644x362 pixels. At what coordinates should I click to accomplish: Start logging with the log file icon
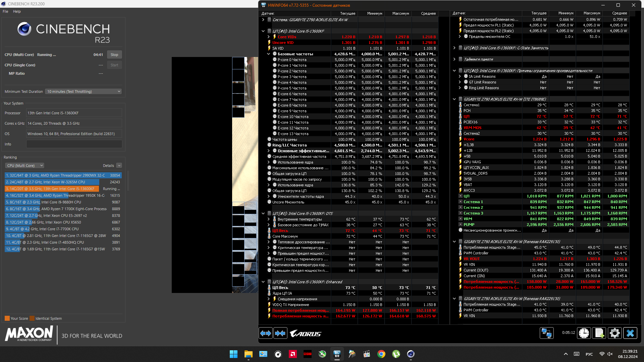pyautogui.click(x=599, y=333)
